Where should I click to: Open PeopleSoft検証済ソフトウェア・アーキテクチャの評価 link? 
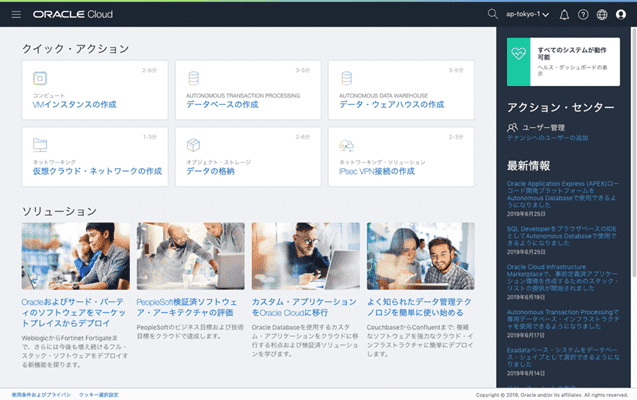pyautogui.click(x=187, y=307)
